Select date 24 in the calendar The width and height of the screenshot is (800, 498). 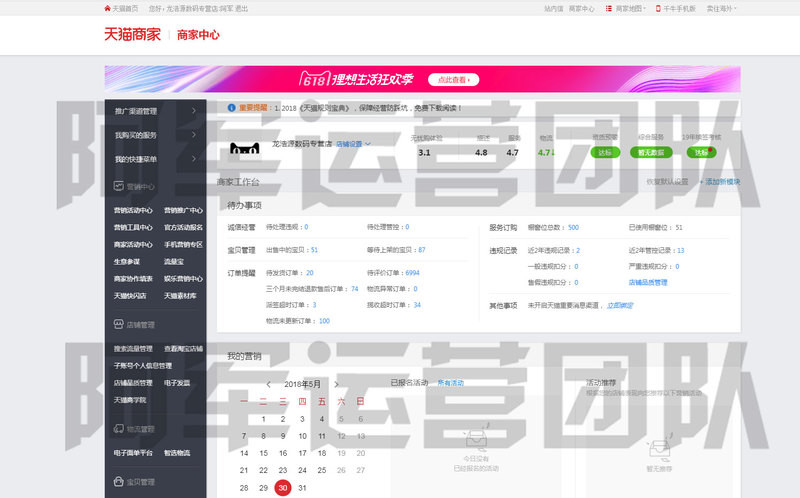point(303,470)
